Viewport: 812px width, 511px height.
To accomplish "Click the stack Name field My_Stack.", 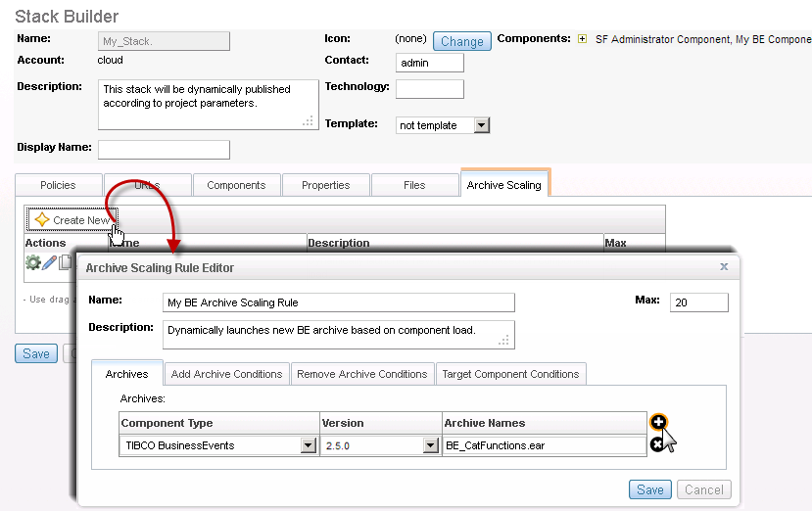I will (x=164, y=41).
